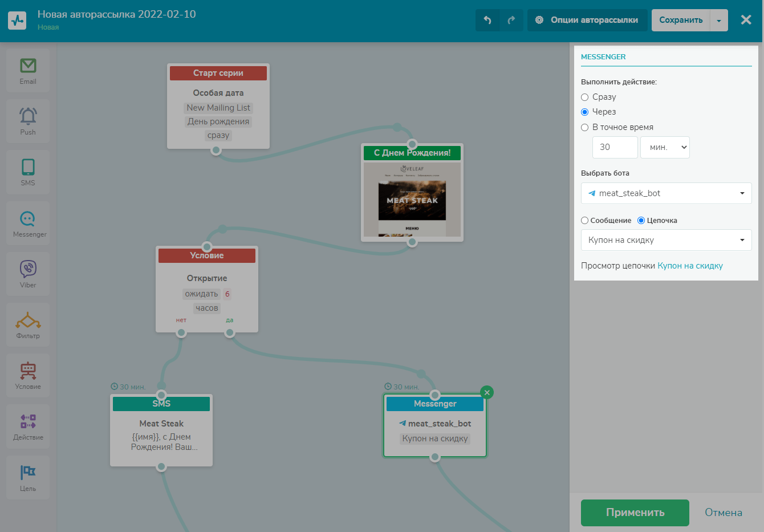Image resolution: width=764 pixels, height=532 pixels.
Task: Select the Сразу radio option
Action: click(x=585, y=97)
